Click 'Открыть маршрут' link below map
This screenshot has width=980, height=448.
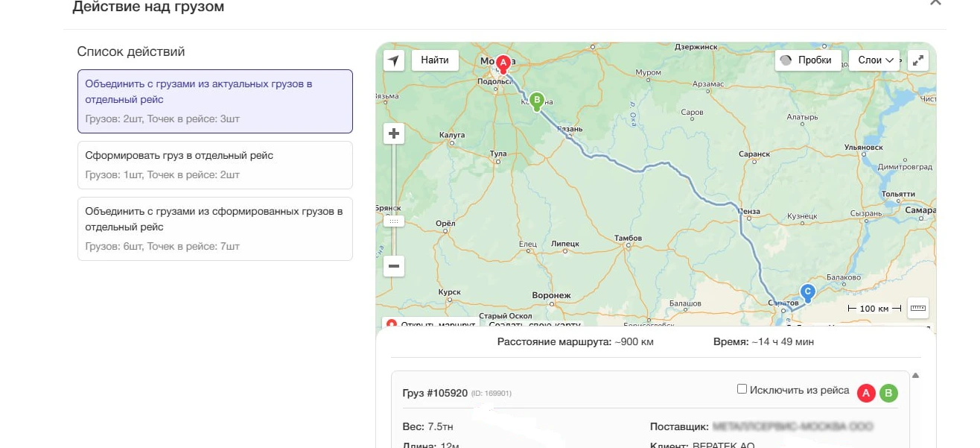point(430,325)
